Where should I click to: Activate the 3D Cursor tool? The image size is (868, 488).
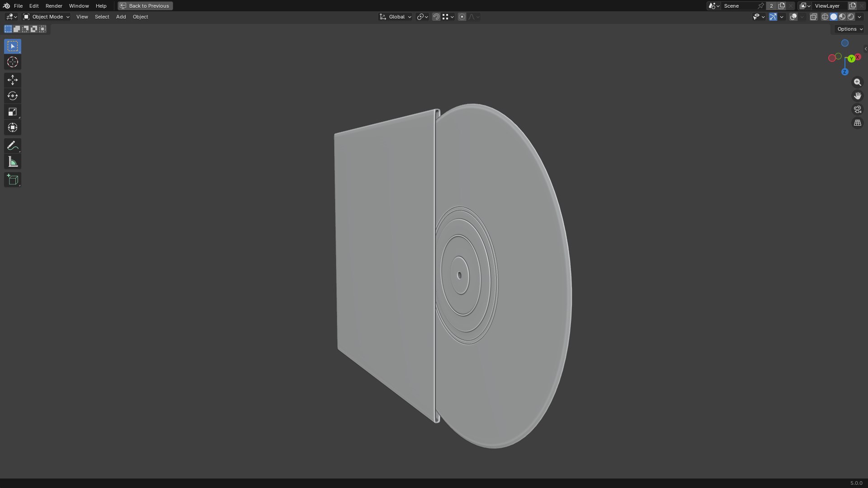13,62
